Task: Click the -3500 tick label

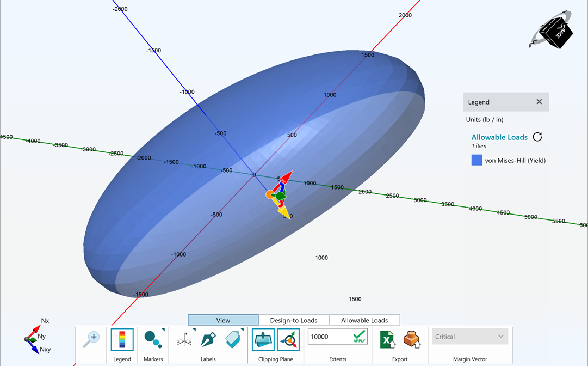Action: point(61,145)
